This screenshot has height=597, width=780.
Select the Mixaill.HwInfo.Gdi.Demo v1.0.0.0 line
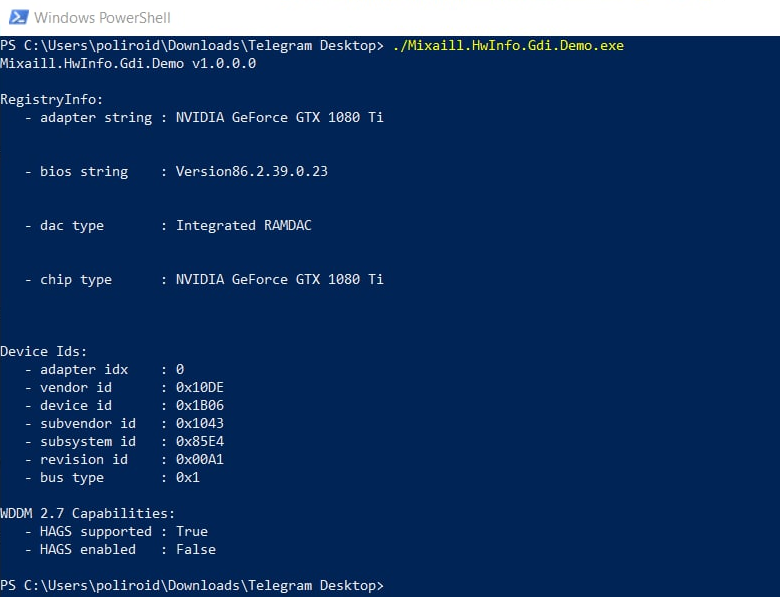click(x=128, y=64)
